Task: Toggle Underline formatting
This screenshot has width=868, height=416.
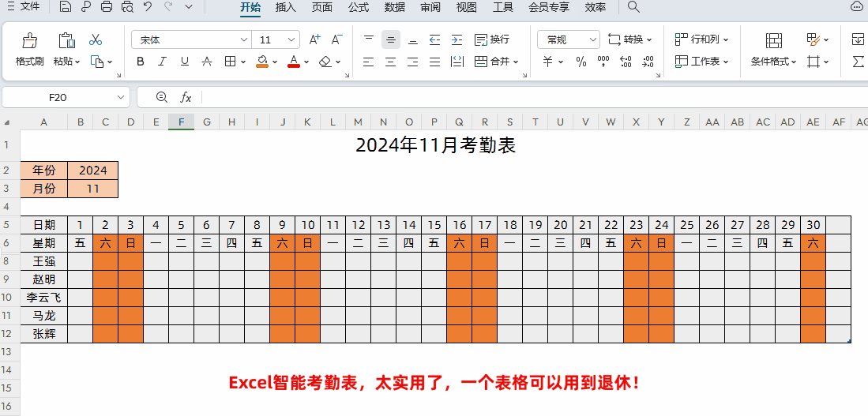Action: pos(185,62)
